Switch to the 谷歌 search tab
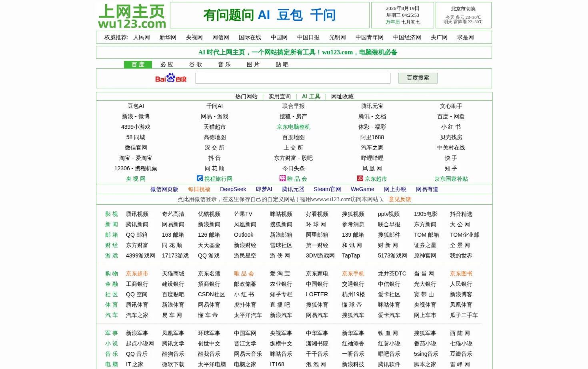The image size is (588, 369). pyautogui.click(x=196, y=65)
